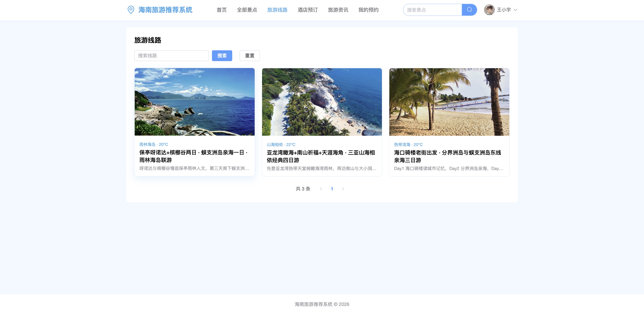Open route title 海口骑楼老街出发
644x313 pixels.
448,156
